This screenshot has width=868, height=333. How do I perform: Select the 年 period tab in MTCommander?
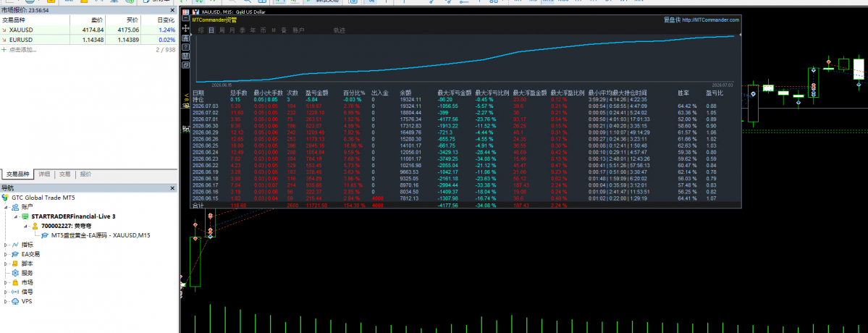[253, 30]
